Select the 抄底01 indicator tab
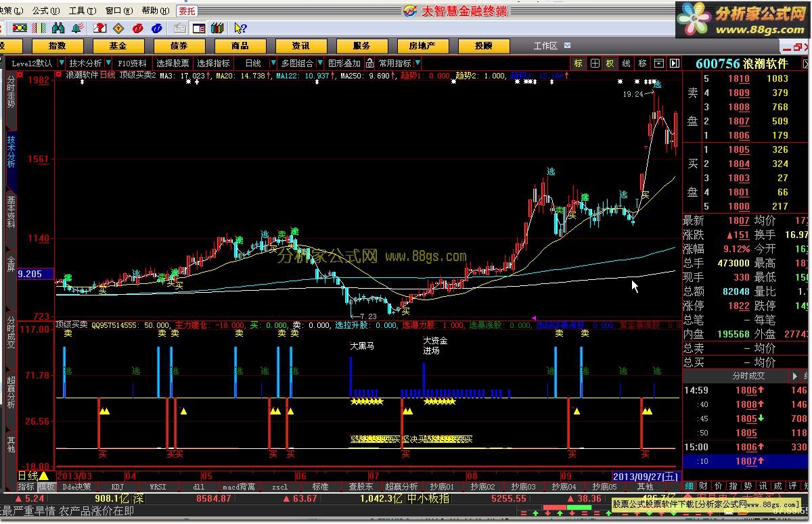Image resolution: width=812 pixels, height=524 pixels. click(x=442, y=487)
